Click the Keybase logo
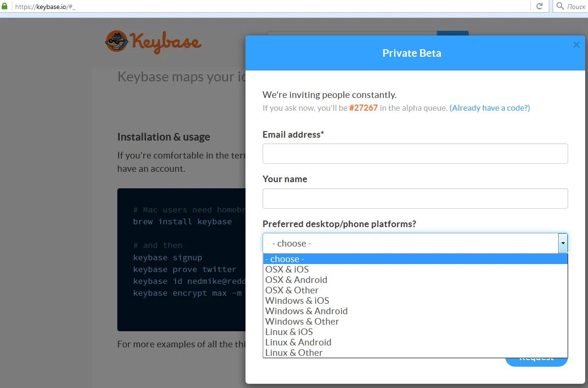The width and height of the screenshot is (588, 388). pos(153,42)
